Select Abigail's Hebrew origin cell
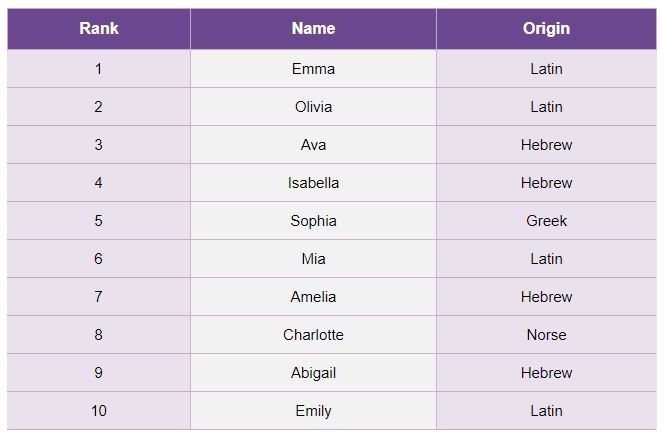The image size is (665, 442). [546, 373]
